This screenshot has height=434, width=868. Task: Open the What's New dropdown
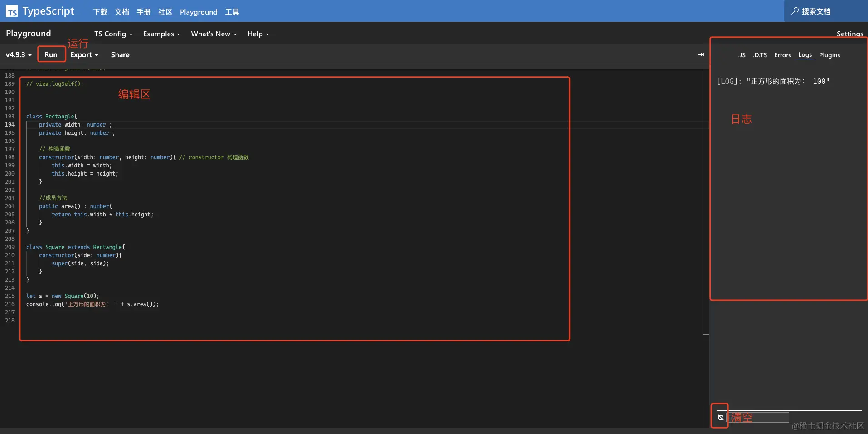click(x=214, y=34)
